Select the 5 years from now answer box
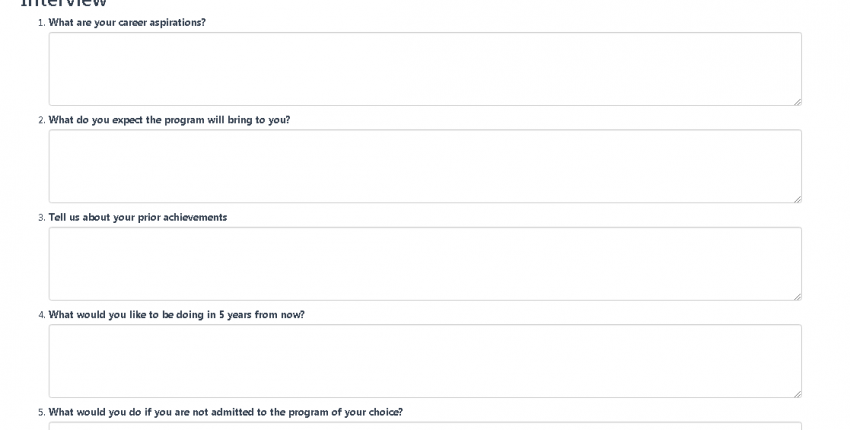 coord(425,361)
